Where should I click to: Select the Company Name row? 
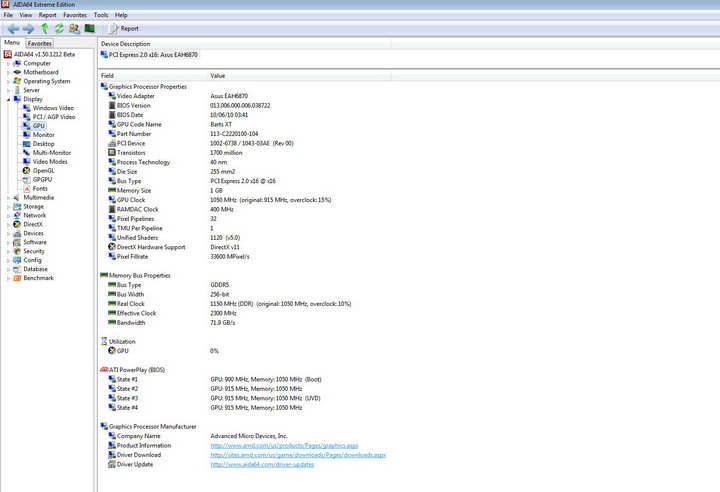point(198,436)
